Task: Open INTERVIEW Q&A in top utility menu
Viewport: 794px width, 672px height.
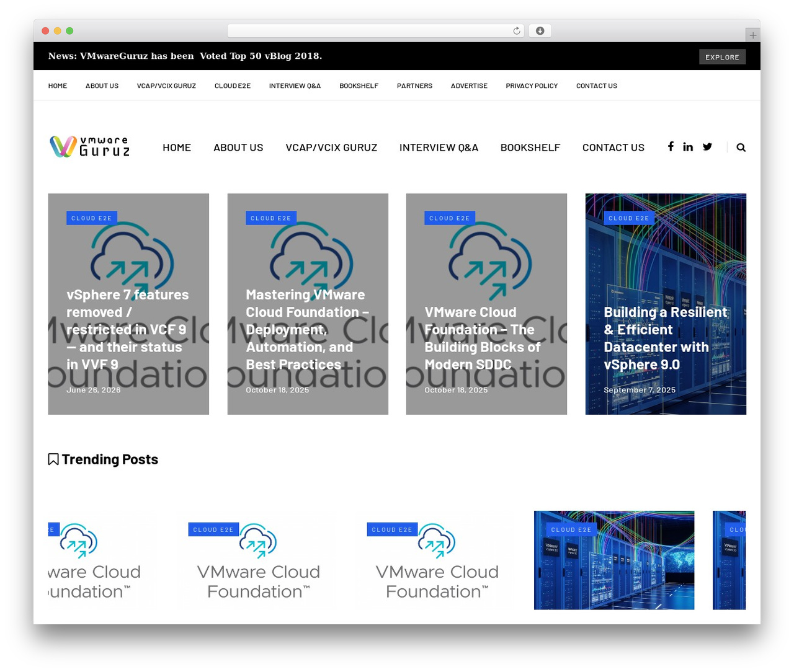Action: click(295, 86)
